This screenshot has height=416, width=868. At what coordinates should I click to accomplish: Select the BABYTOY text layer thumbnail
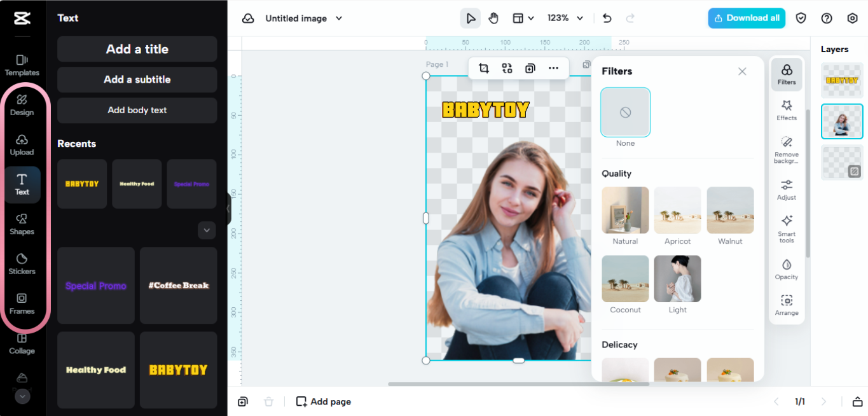coord(841,80)
